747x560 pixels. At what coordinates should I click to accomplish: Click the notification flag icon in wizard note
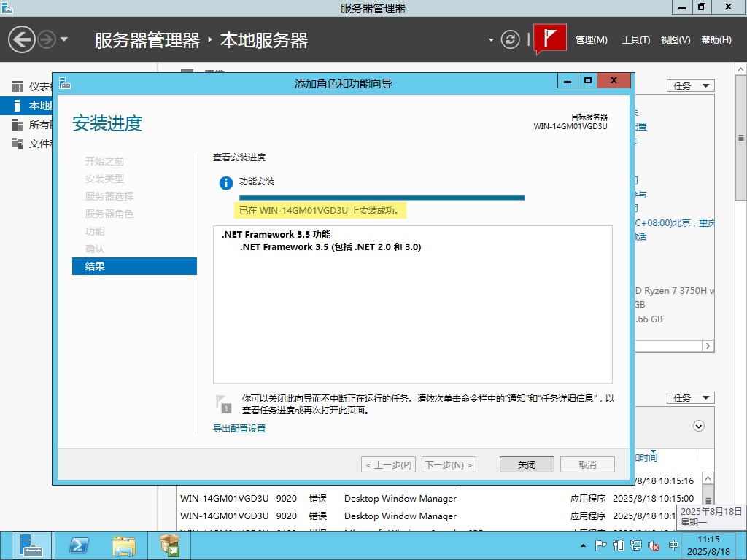[223, 404]
